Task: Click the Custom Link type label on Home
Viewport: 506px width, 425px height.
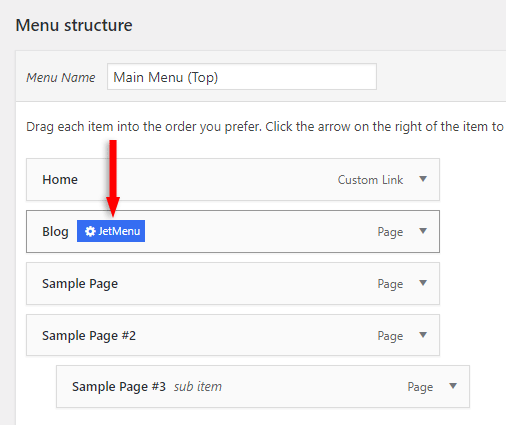Action: click(x=370, y=180)
